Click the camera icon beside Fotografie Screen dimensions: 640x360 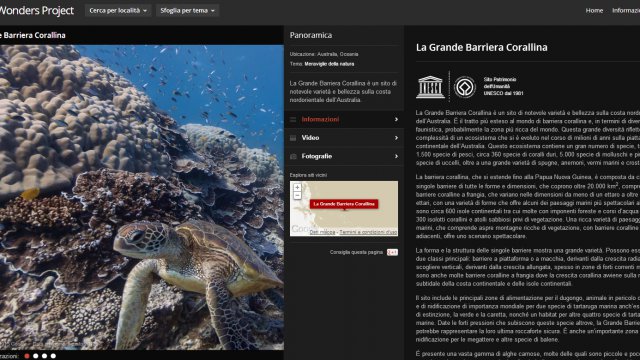[x=293, y=156]
